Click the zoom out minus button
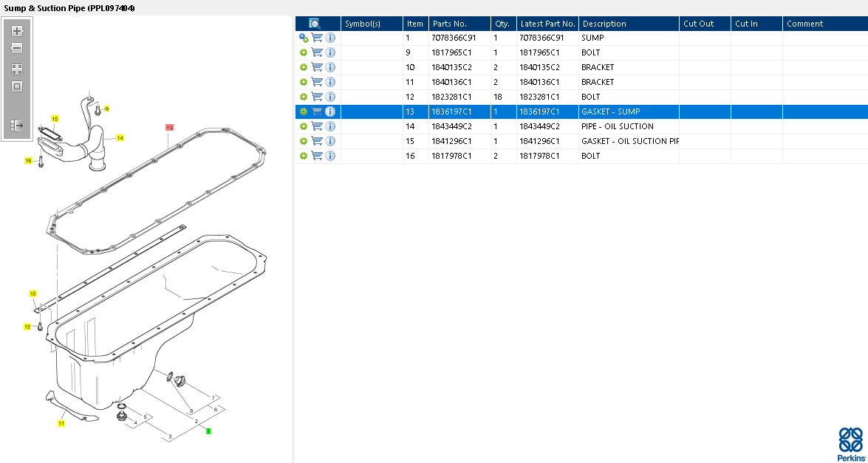Image resolution: width=868 pixels, height=463 pixels. [x=17, y=48]
